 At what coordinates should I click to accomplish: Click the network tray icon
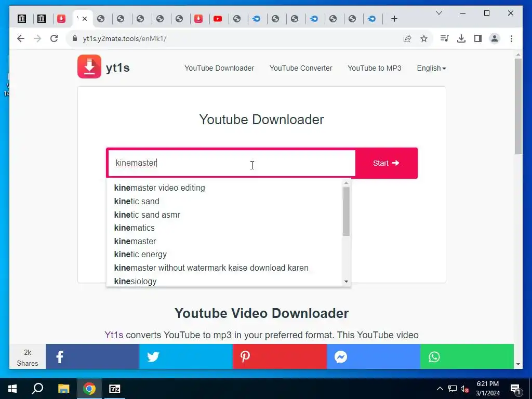pyautogui.click(x=453, y=389)
